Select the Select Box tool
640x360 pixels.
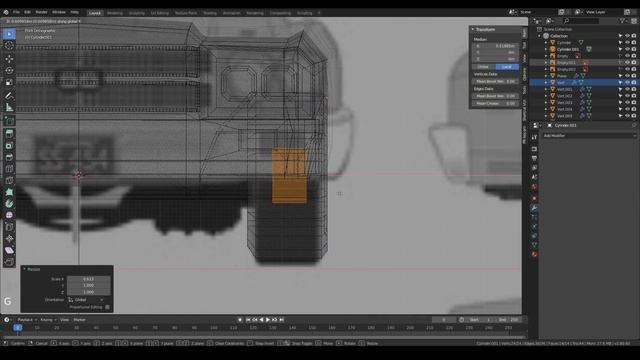(x=9, y=34)
